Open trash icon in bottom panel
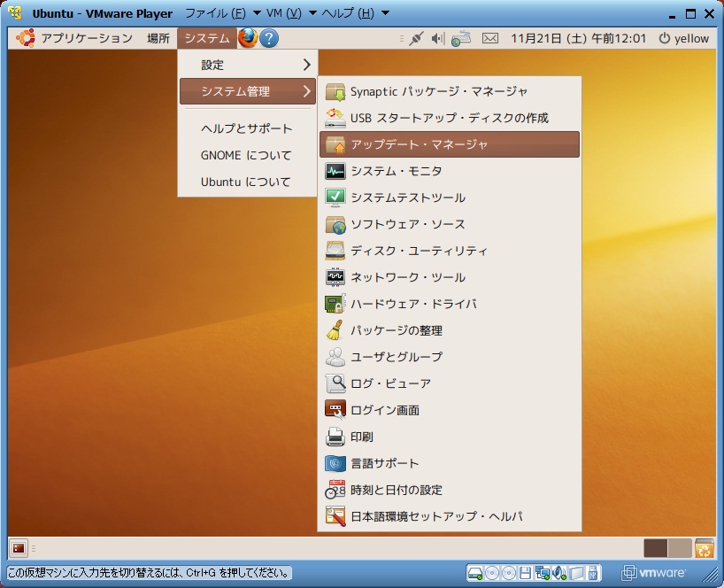 [x=705, y=548]
